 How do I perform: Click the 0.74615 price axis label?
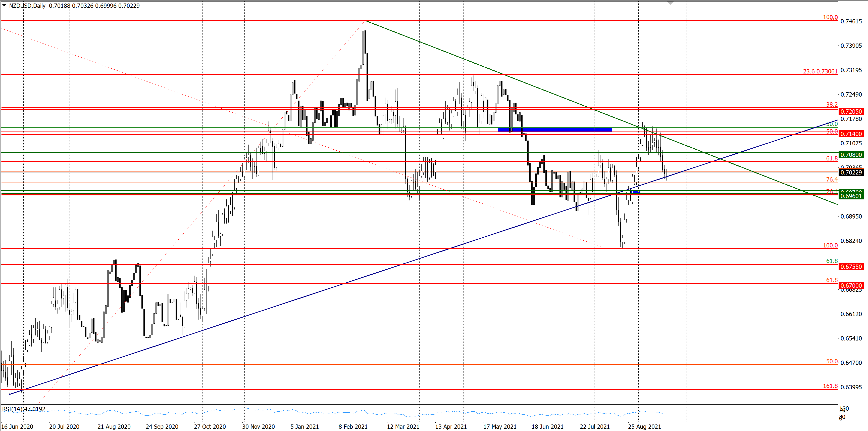click(851, 22)
